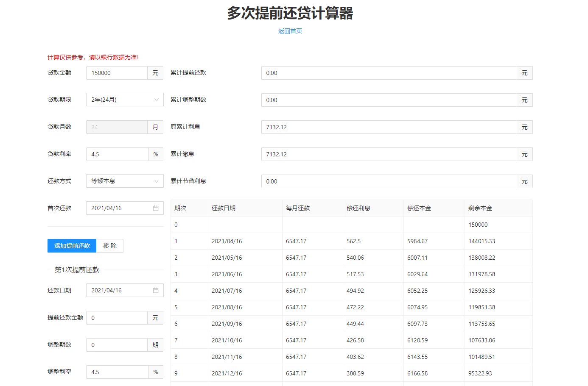Focus the 贷款金额 input with 150000
Screen dimensions: 588x386
(x=117, y=73)
